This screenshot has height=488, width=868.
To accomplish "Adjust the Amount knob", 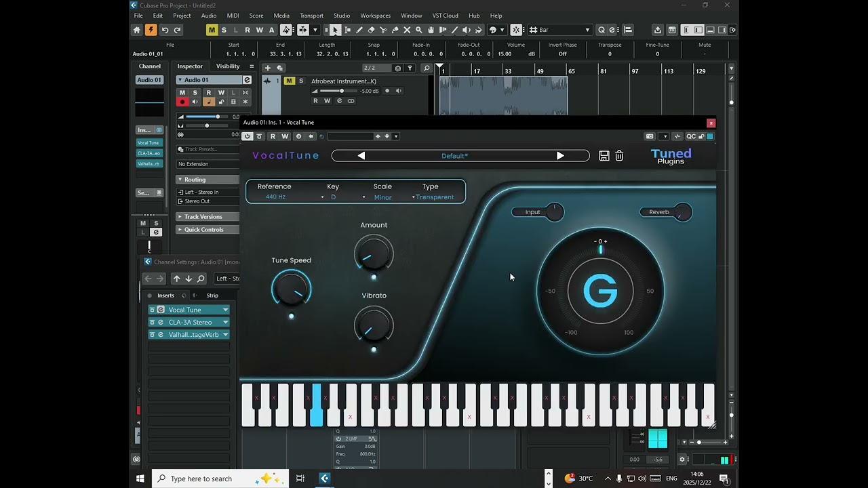I will [374, 253].
